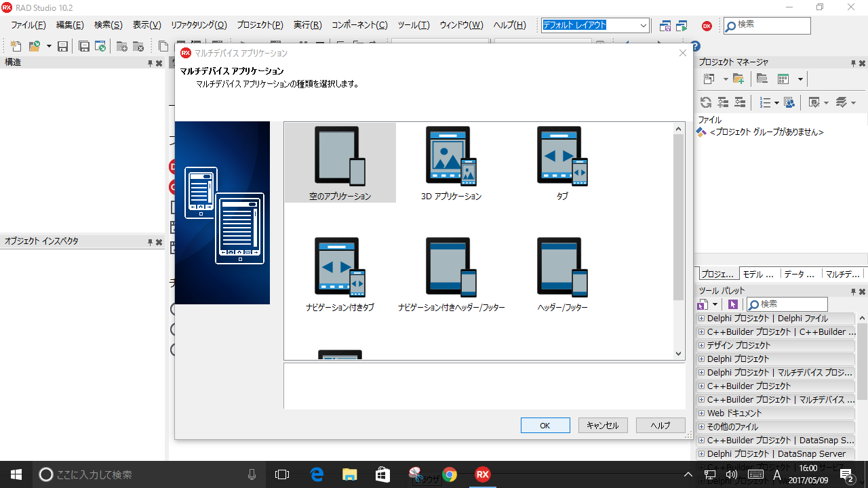
Task: Click the Remove file from project icon
Action: coord(138,46)
